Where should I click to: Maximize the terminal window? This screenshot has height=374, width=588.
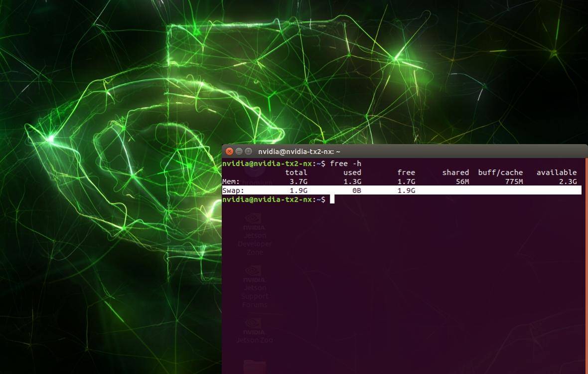[x=248, y=152]
